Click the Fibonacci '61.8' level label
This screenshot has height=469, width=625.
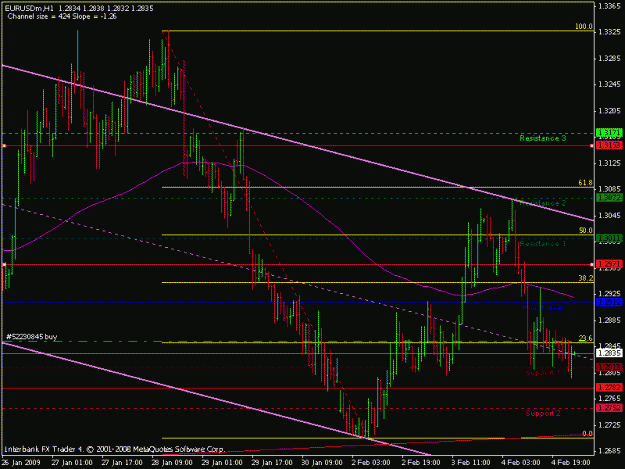pos(586,183)
